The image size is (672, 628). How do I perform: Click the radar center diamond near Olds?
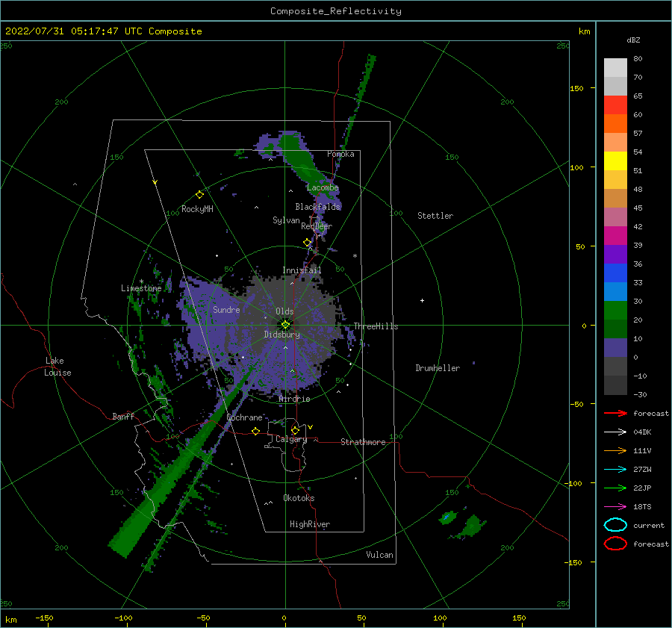point(285,325)
